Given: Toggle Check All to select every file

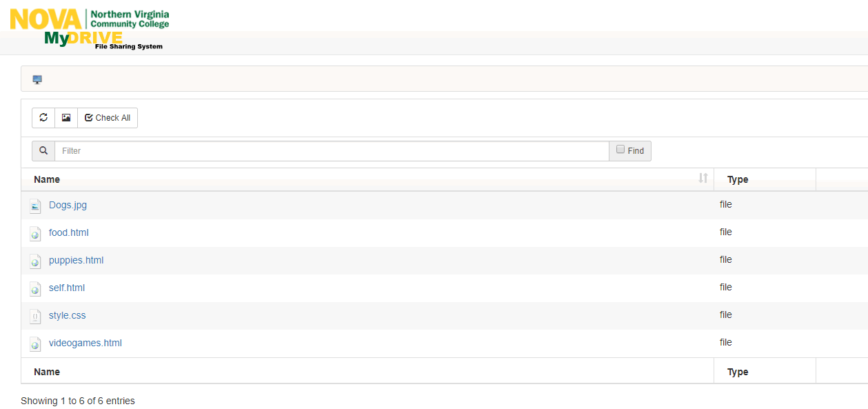Looking at the screenshot, I should click(x=107, y=117).
